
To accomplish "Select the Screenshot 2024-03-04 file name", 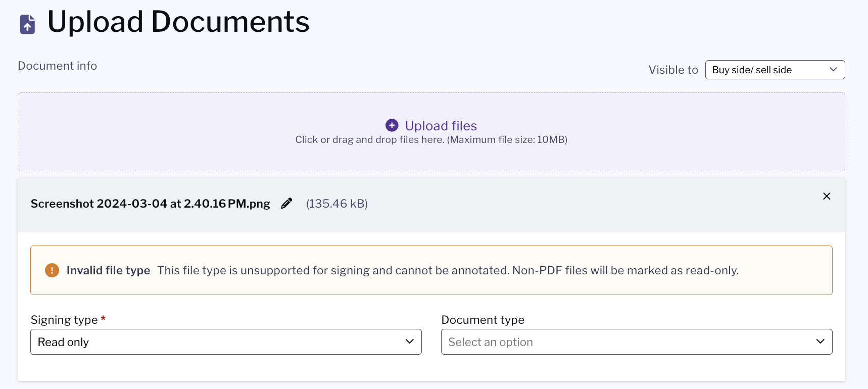I will tap(151, 204).
